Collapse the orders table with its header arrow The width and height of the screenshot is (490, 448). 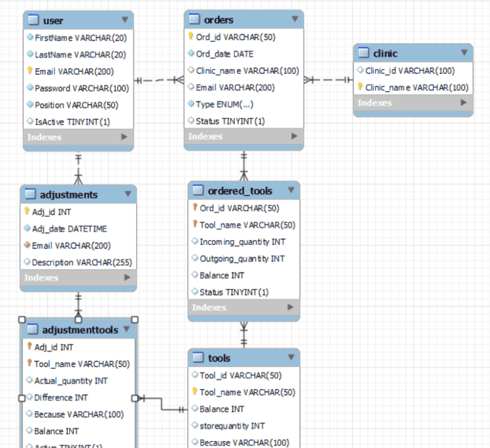(295, 19)
